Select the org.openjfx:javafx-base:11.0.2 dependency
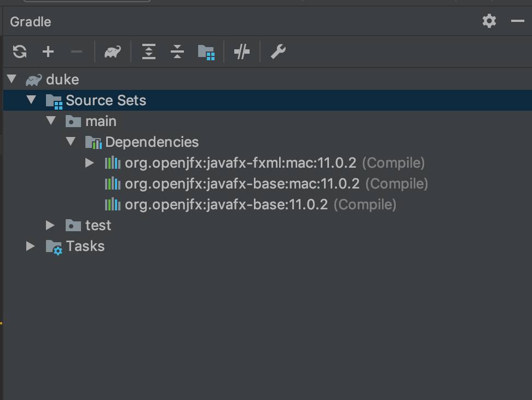 pos(226,204)
